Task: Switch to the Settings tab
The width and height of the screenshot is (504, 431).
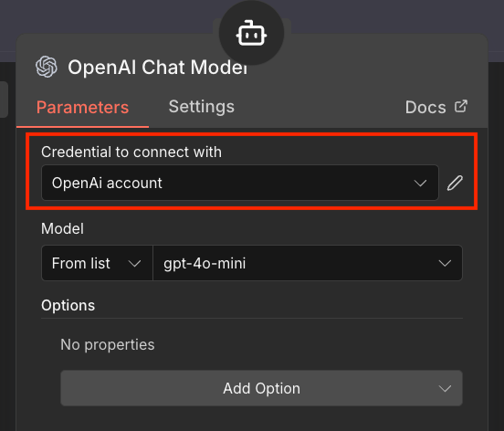Action: coord(202,107)
